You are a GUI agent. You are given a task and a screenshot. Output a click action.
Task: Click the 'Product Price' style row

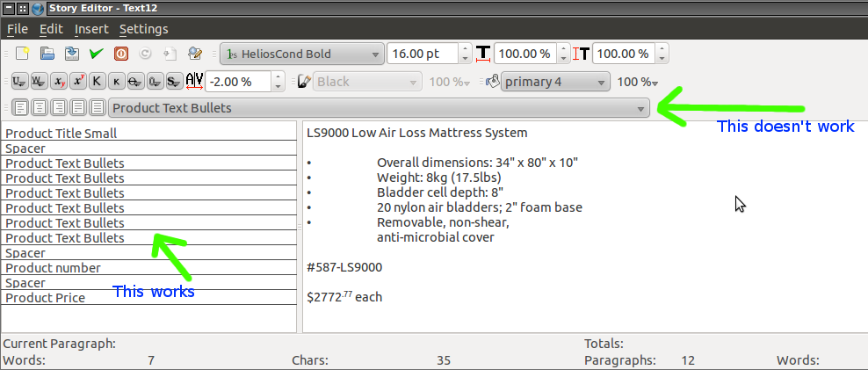pos(46,298)
